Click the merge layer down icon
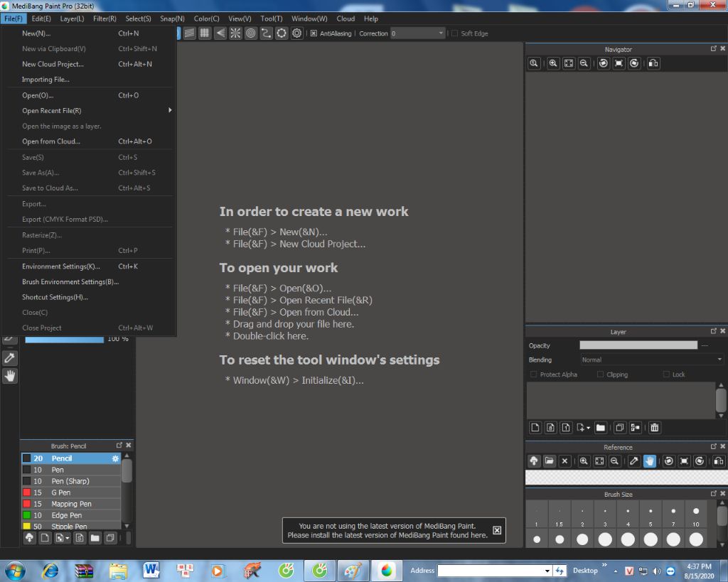The height and width of the screenshot is (582, 728). 635,428
